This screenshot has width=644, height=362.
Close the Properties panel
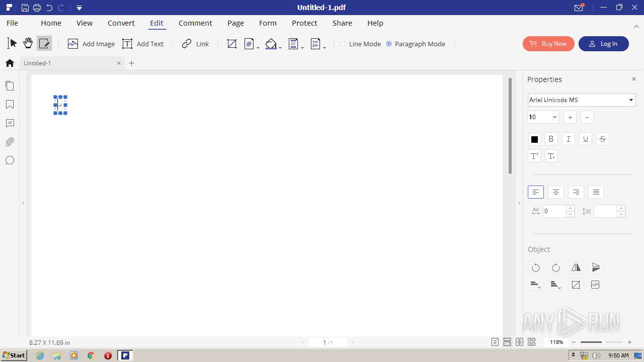(x=634, y=79)
